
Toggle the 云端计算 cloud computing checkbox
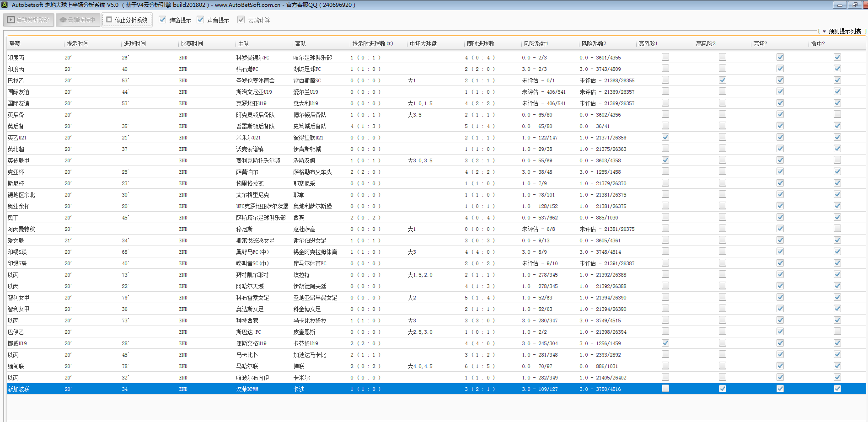(x=241, y=20)
